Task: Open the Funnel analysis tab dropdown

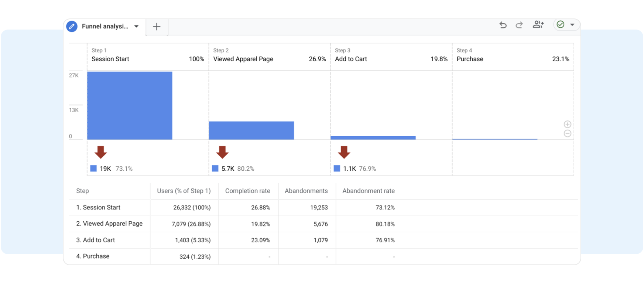Action: coord(136,27)
